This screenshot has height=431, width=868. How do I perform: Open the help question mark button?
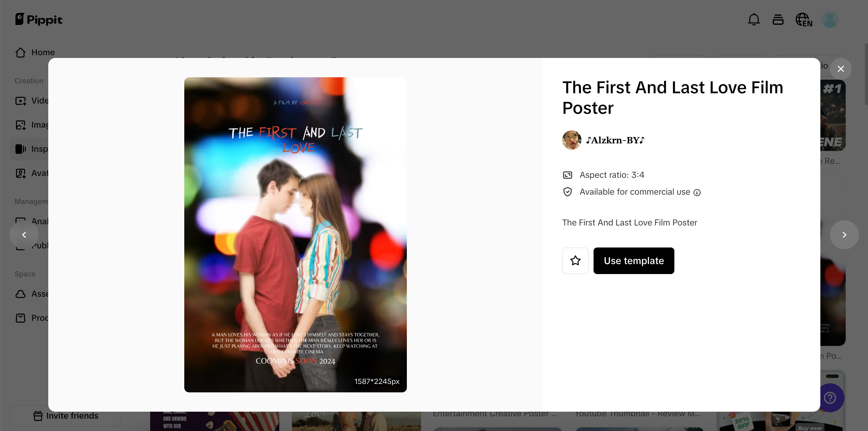coord(830,397)
